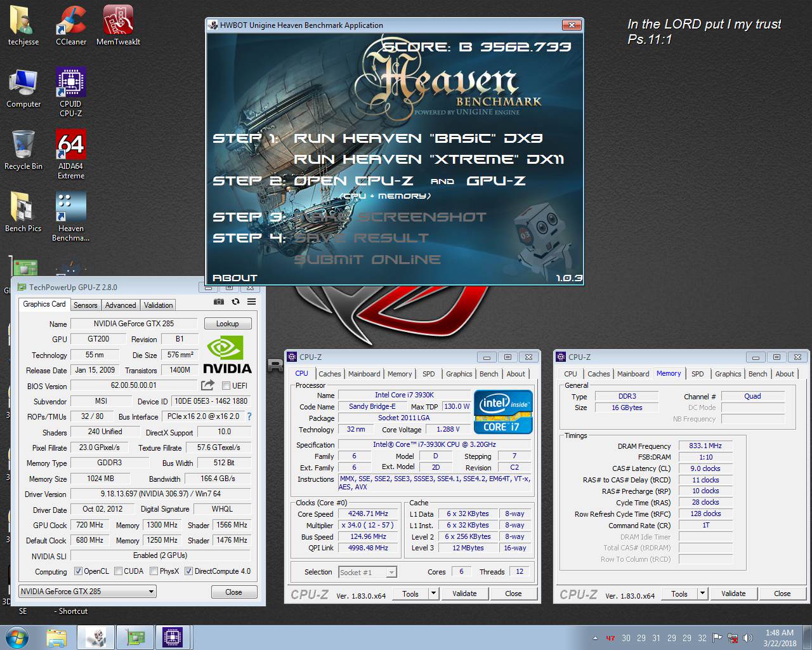Click the Core Speed value 4248.71 MHz

(368, 514)
